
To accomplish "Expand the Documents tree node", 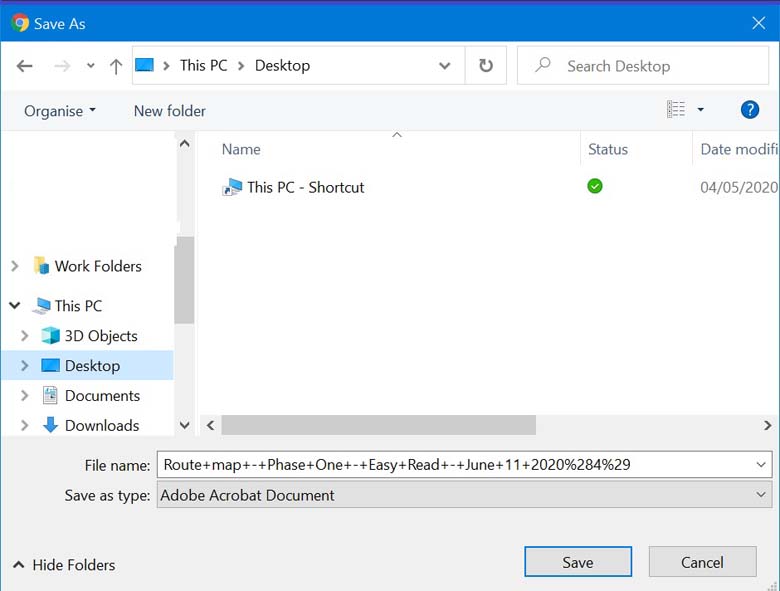I will point(25,396).
